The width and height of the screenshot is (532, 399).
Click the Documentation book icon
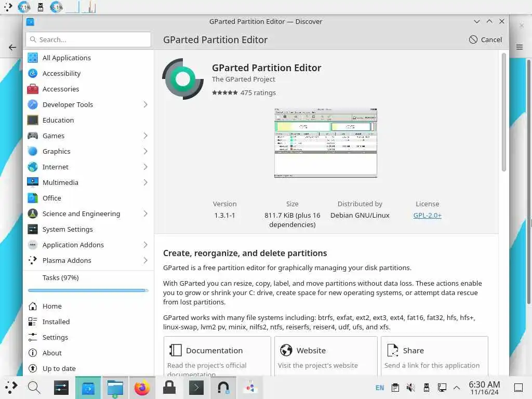176,350
